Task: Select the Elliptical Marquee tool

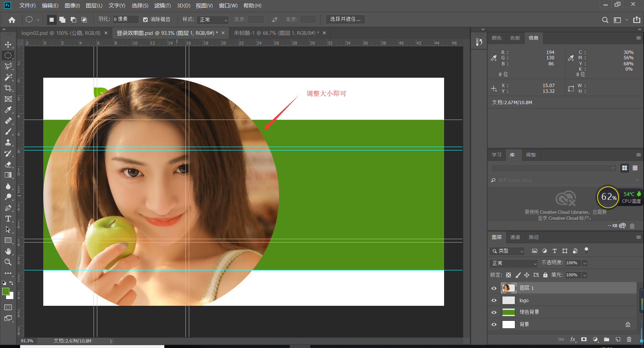Action: [x=8, y=56]
